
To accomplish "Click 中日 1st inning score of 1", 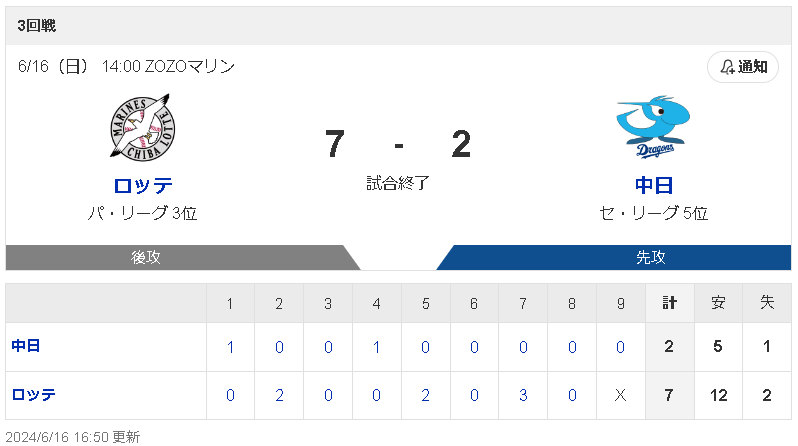I will (x=230, y=347).
